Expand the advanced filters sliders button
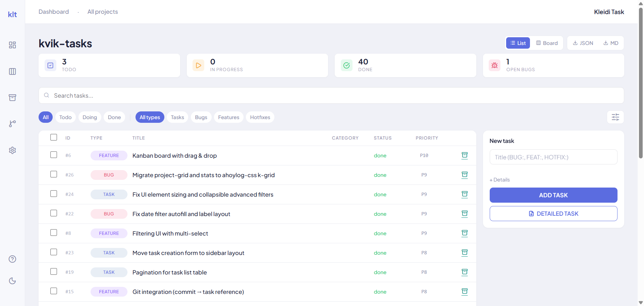Image resolution: width=644 pixels, height=306 pixels. pyautogui.click(x=615, y=117)
